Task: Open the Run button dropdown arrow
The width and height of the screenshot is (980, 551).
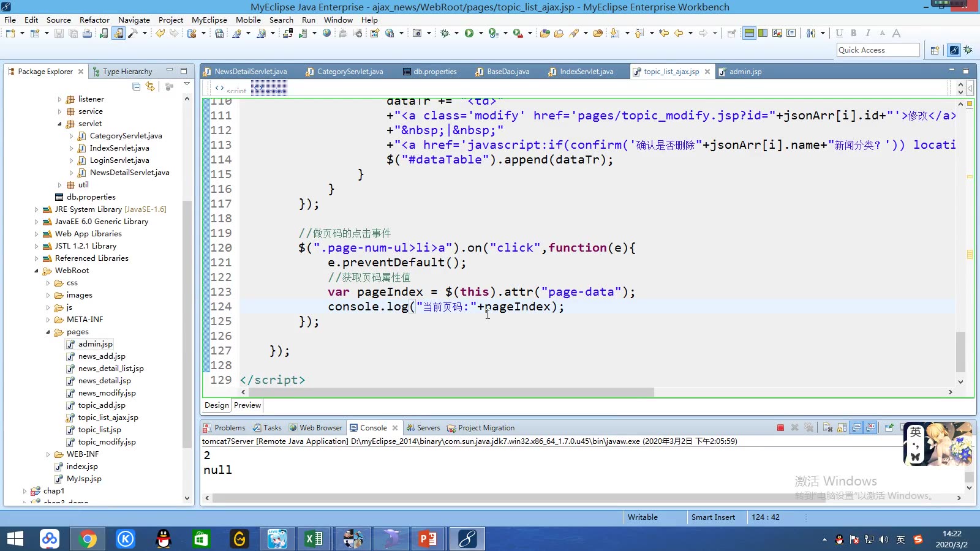Action: click(481, 33)
